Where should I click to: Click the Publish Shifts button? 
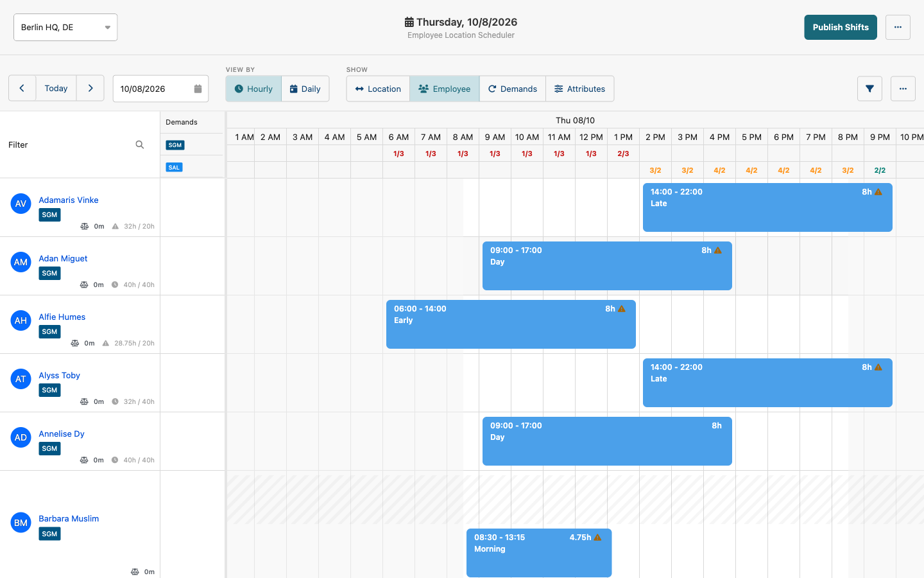click(841, 27)
